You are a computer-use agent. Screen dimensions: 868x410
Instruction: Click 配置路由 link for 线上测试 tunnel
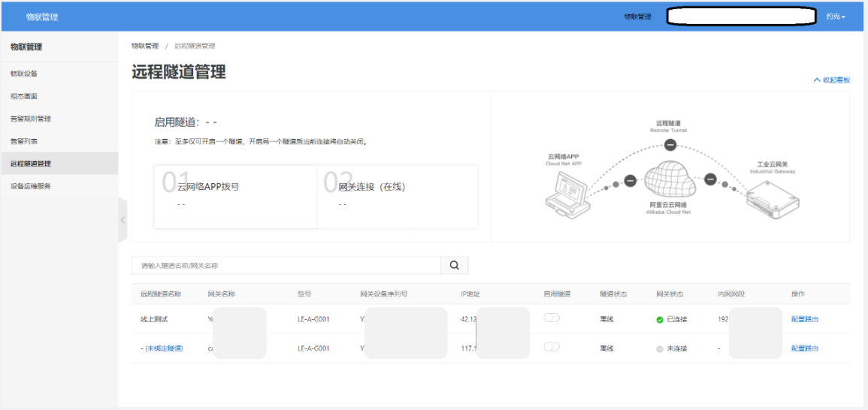coord(804,319)
